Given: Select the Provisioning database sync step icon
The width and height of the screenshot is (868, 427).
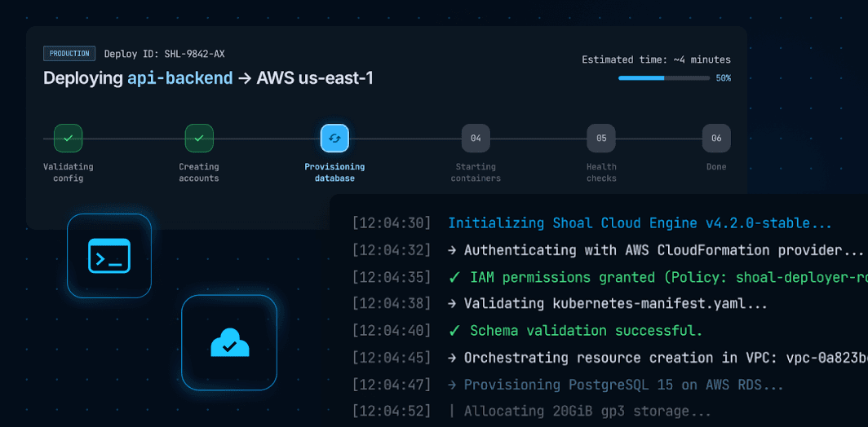Looking at the screenshot, I should point(334,139).
